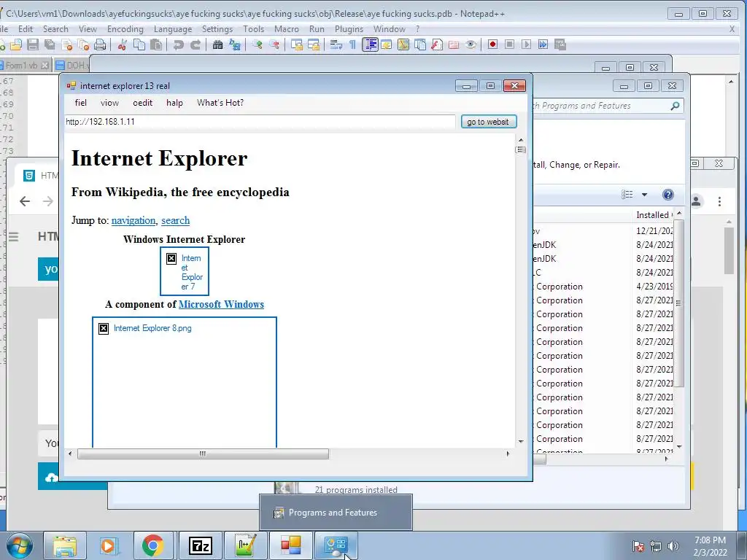
Task: Follow the 'search' link on the page
Action: [175, 220]
